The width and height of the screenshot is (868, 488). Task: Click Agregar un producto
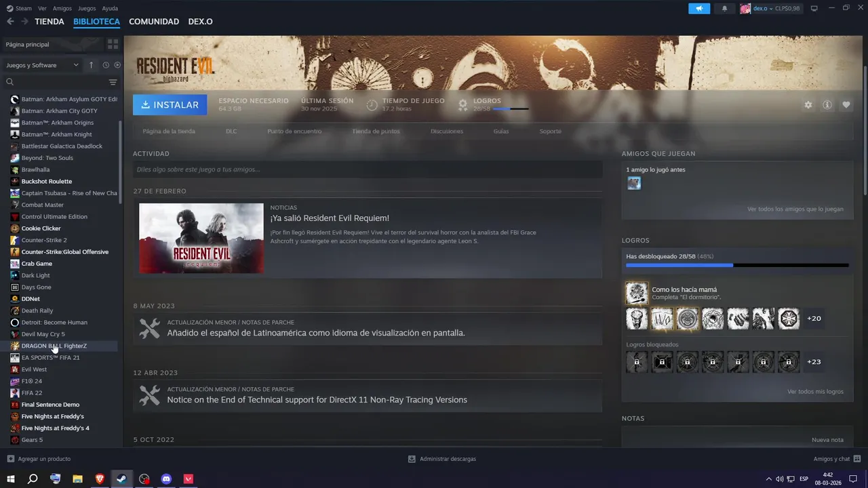point(39,459)
